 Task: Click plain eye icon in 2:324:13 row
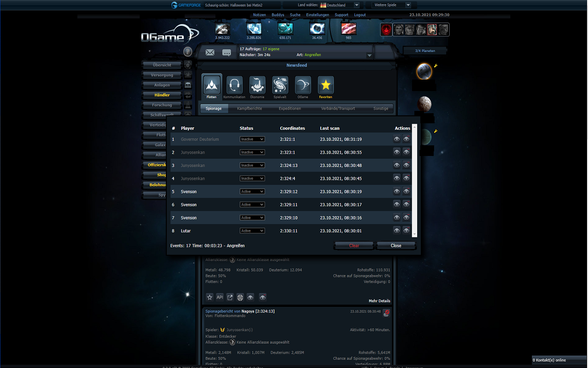[x=397, y=165]
